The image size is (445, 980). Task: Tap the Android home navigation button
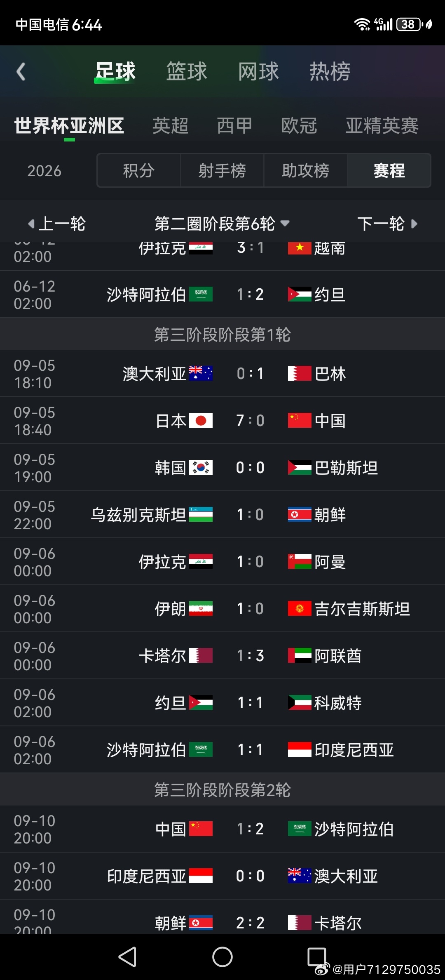point(222,956)
